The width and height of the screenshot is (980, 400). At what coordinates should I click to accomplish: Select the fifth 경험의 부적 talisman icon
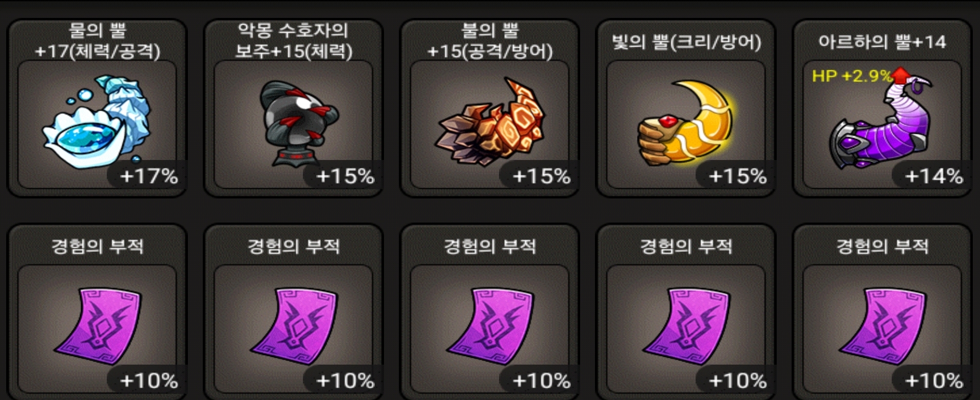[882, 327]
